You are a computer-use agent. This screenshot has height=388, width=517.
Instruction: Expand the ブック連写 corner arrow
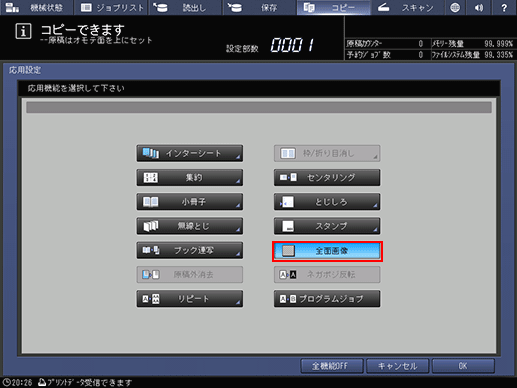(x=238, y=254)
